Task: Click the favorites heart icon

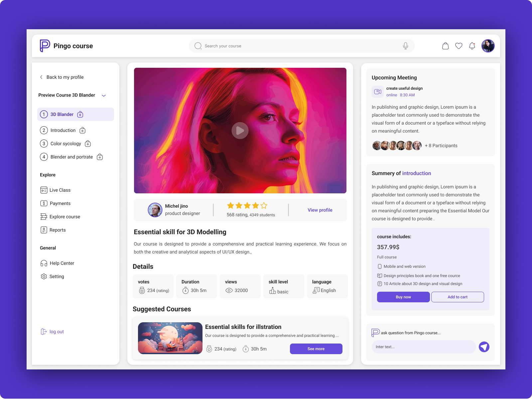Action: (x=459, y=46)
